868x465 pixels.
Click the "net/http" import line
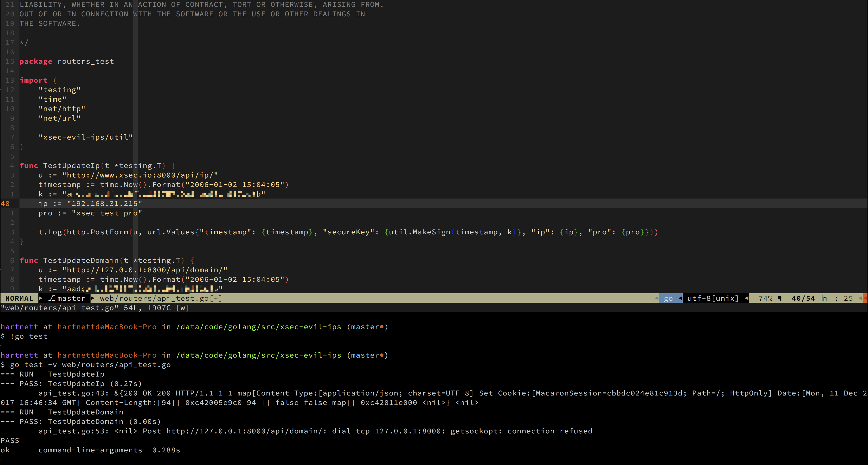pos(62,108)
